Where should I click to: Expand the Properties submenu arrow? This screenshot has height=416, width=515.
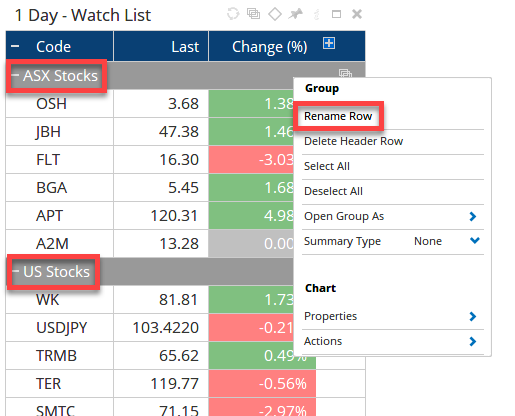pos(473,316)
